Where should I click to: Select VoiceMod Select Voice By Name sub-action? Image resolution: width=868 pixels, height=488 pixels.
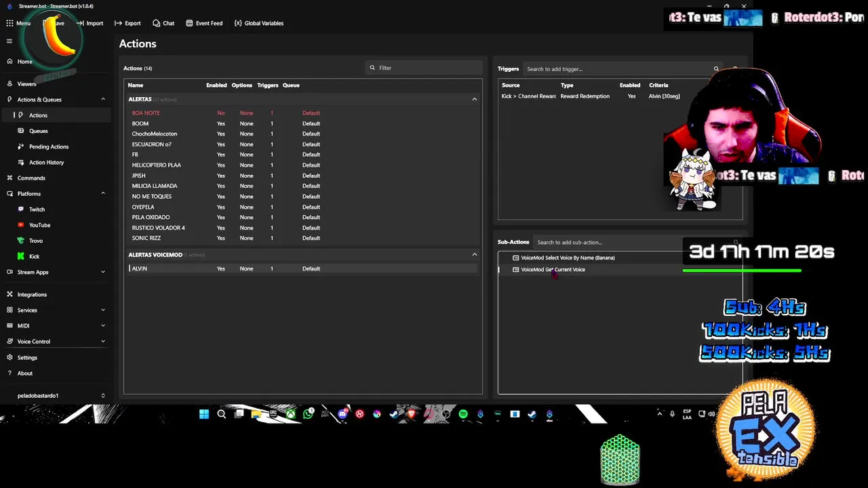click(x=568, y=258)
